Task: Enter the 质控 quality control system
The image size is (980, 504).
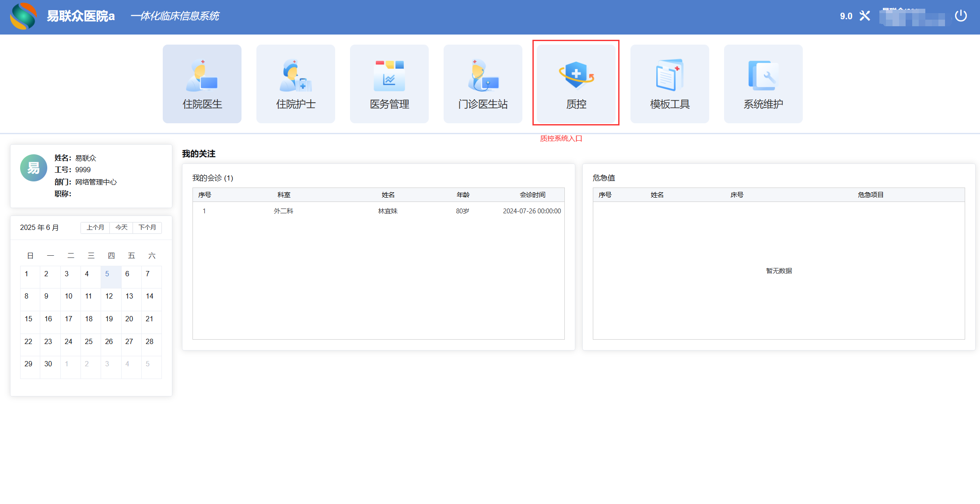Action: point(576,84)
